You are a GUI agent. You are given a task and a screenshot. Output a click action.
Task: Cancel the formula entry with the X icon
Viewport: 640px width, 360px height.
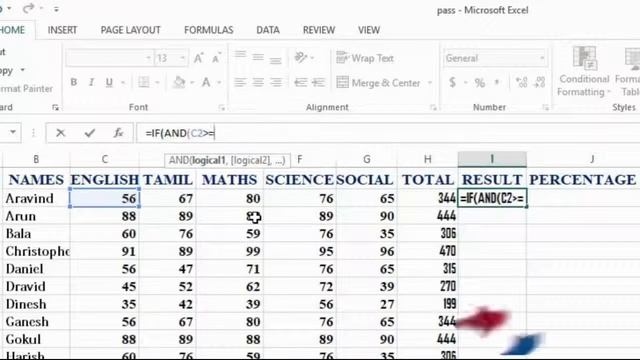click(60, 133)
